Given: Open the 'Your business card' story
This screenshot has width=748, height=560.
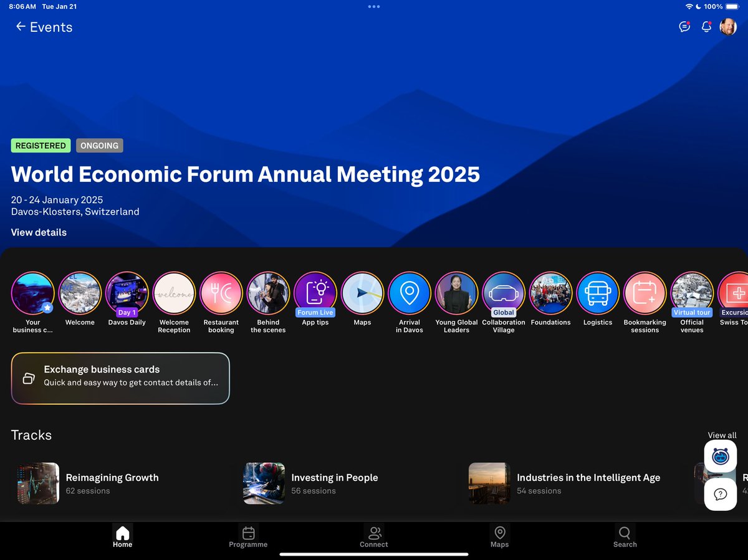Looking at the screenshot, I should coord(32,293).
